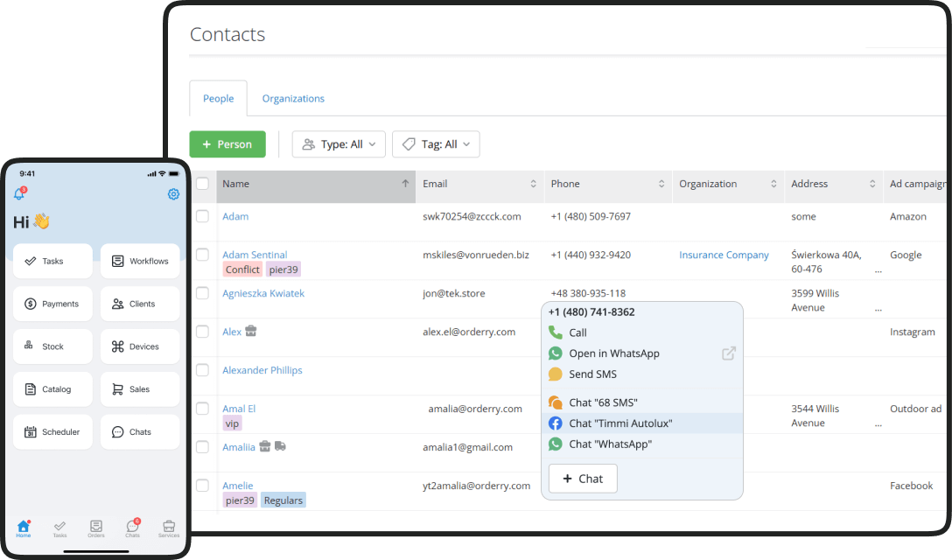Click the green + Person button
The height and width of the screenshot is (560, 952).
[x=227, y=144]
